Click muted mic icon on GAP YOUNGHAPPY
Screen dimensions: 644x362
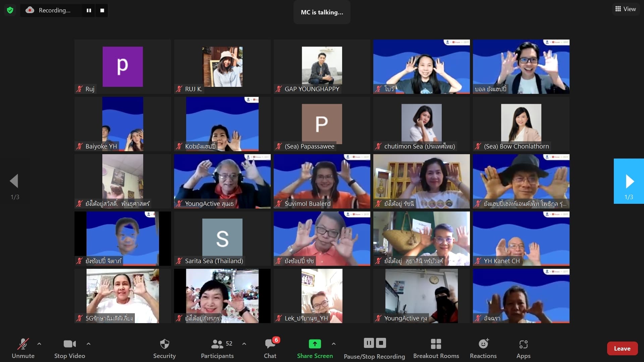coord(279,89)
